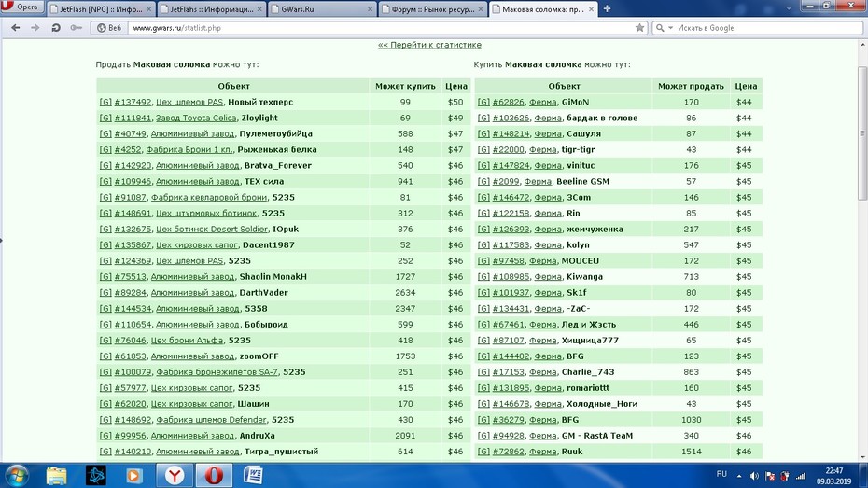
Task: Open object #140210 link
Action: [133, 452]
